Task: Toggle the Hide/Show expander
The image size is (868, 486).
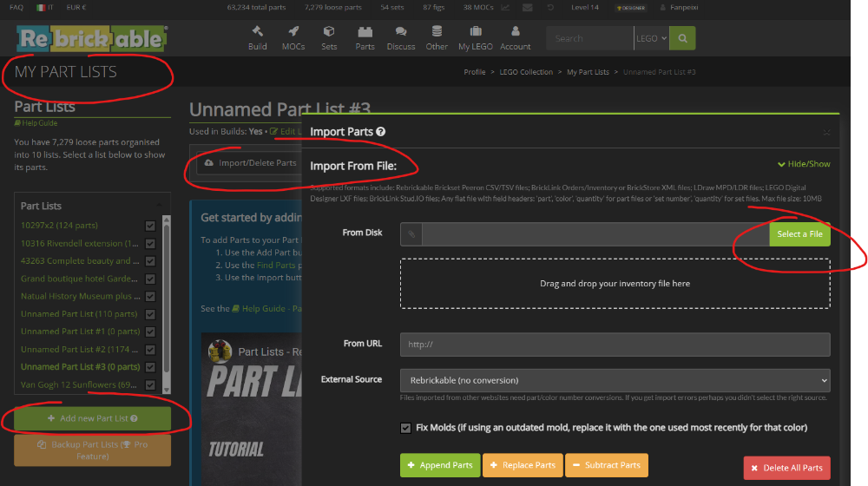Action: pyautogui.click(x=804, y=164)
